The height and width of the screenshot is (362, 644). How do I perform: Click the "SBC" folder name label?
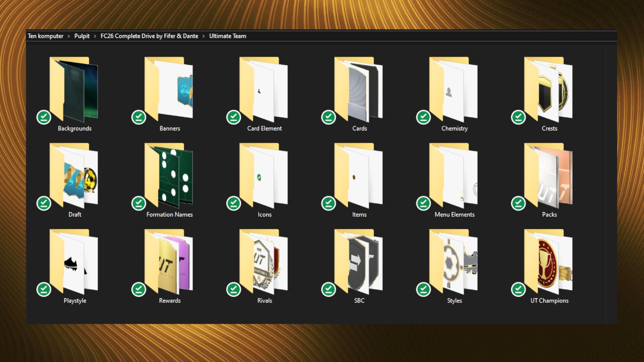coord(359,301)
